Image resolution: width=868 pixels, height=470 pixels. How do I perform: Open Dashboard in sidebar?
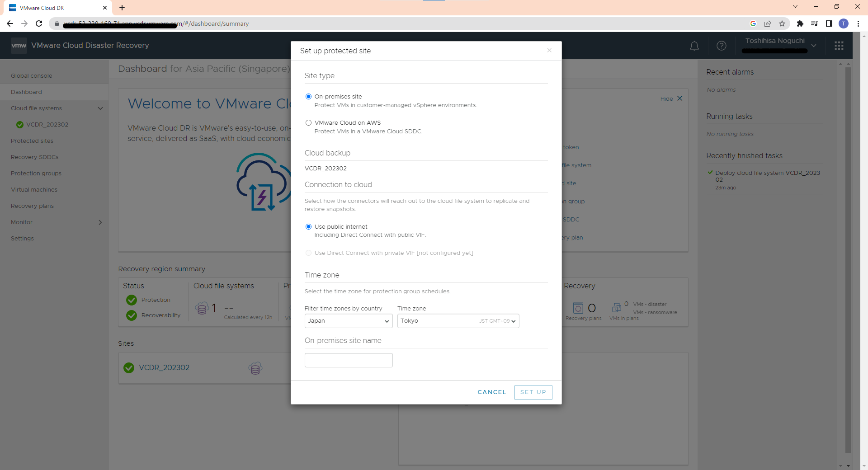pos(26,92)
